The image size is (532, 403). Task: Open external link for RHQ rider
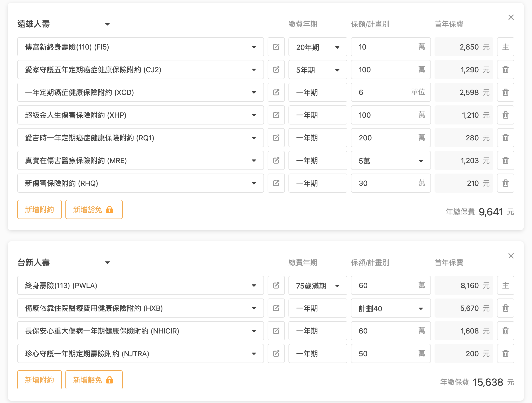pyautogui.click(x=276, y=183)
